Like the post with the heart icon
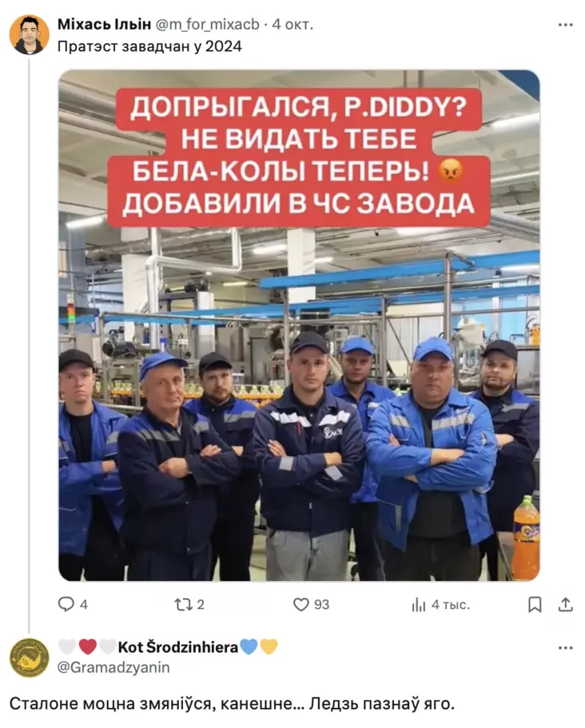Screen dimensions: 585x728 click(300, 604)
